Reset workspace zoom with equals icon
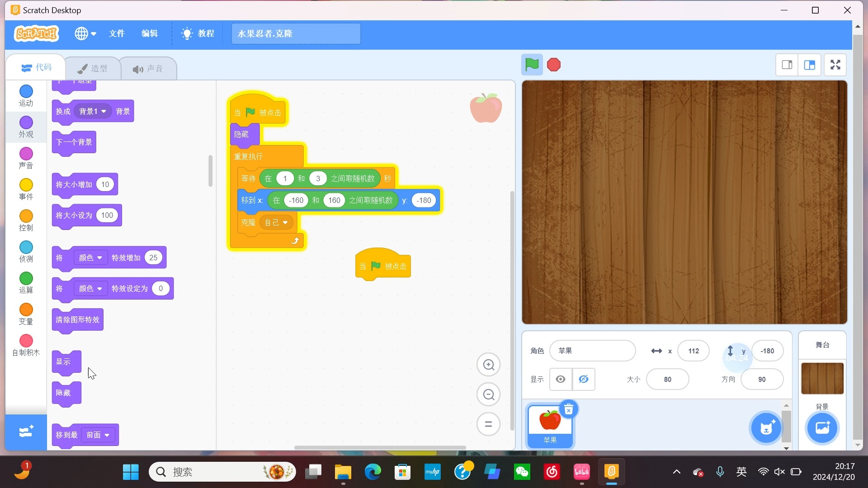The height and width of the screenshot is (488, 868). (x=488, y=424)
